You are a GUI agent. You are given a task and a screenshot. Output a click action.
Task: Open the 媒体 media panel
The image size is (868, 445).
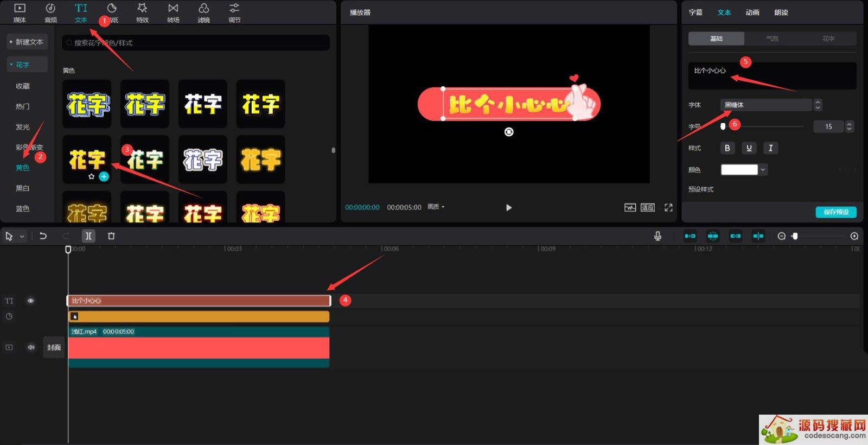click(20, 12)
